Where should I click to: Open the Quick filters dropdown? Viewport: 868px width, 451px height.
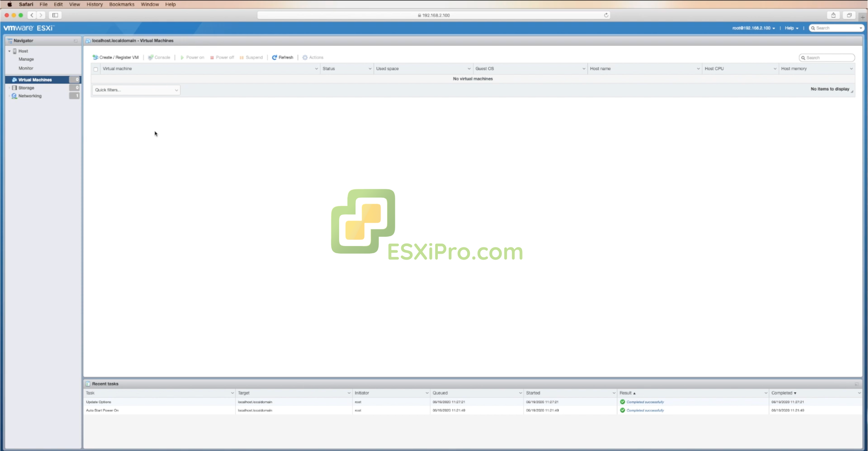click(136, 90)
